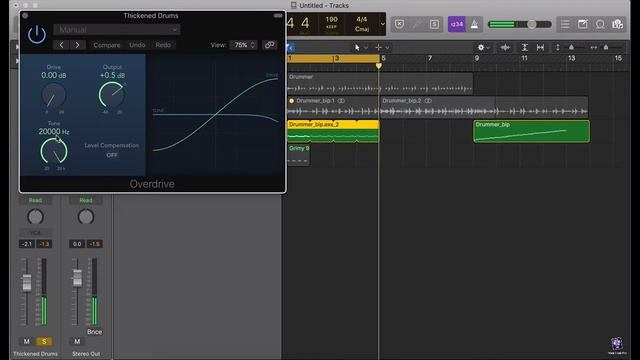This screenshot has width=640, height=360.
Task: Close the Thickened Drums plugin window
Action: (25, 16)
